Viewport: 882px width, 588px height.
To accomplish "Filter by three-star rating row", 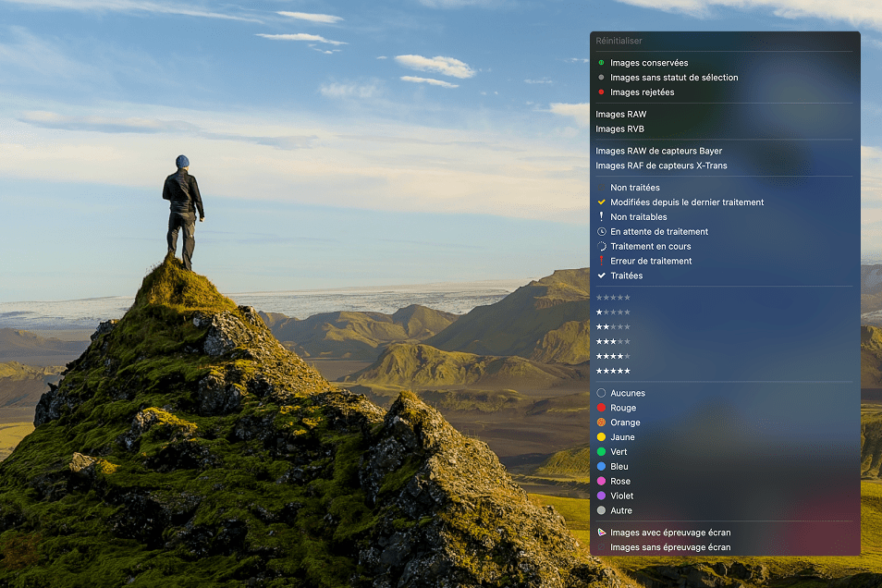I will pos(613,341).
